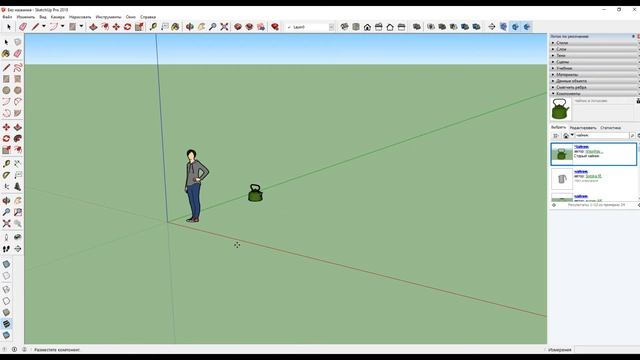640x360 pixels.
Task: Pin the default tray
Action: pos(633,36)
